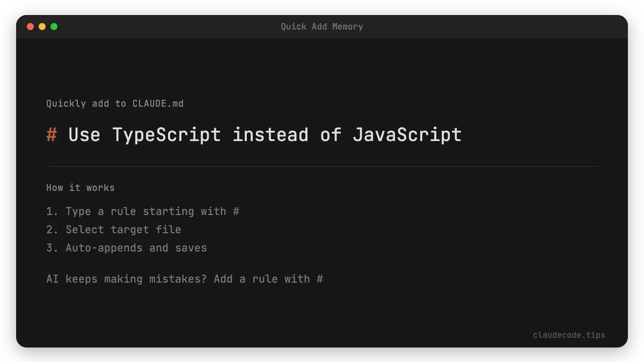Click the word "Quickly" in the subtitle
Image resolution: width=644 pixels, height=362 pixels.
65,104
